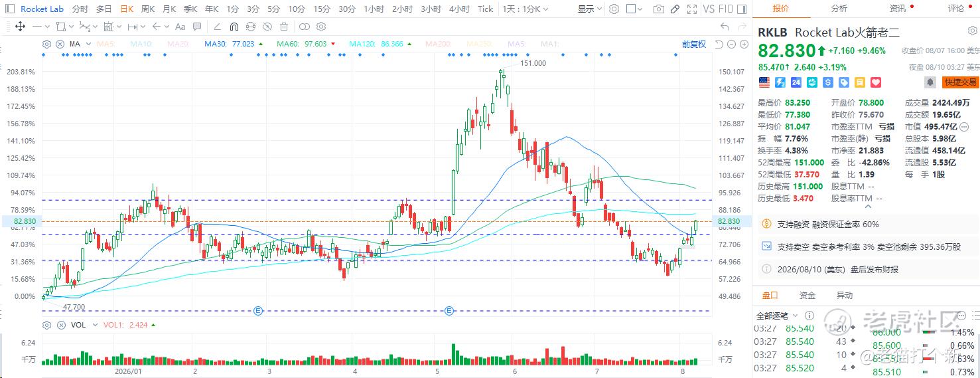Open chart settings gear in top toolbar
Viewport: 980px width, 378px height.
click(x=614, y=9)
